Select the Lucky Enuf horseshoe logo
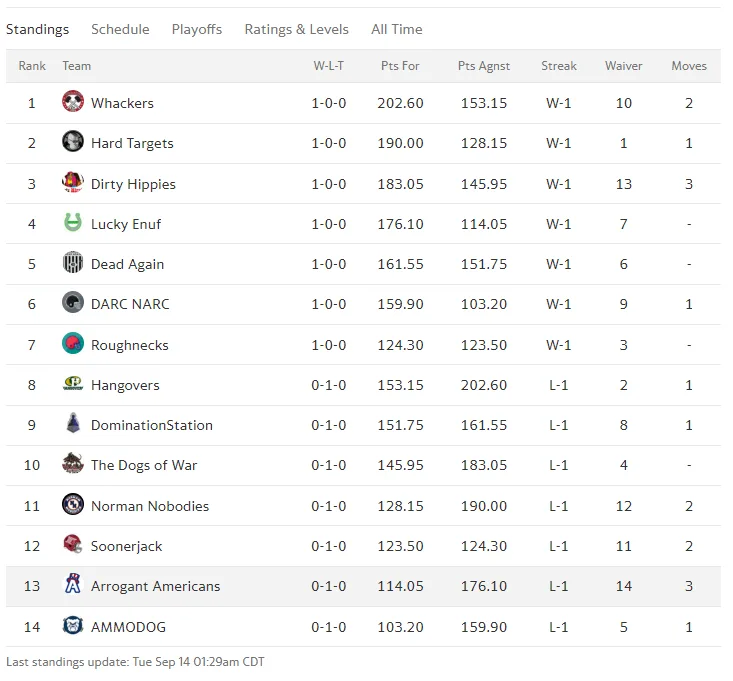 tap(73, 222)
